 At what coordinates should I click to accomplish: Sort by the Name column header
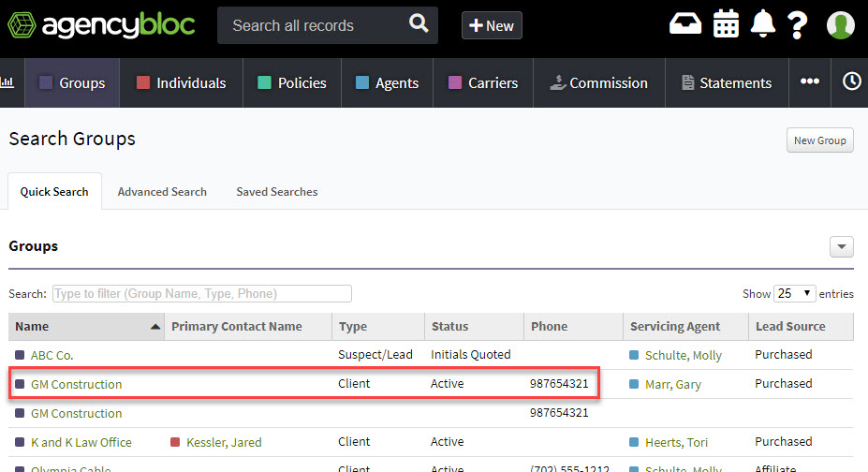[86, 327]
